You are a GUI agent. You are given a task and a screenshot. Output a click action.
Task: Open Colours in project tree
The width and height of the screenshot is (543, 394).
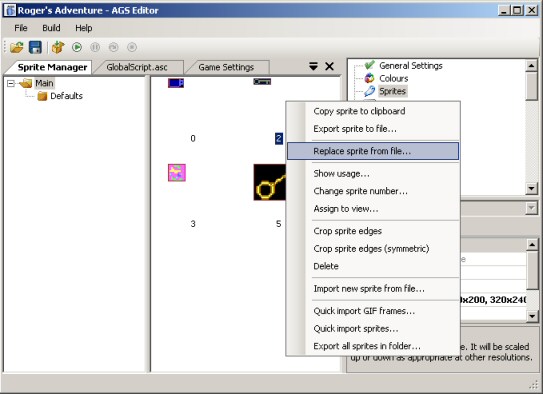[x=394, y=78]
